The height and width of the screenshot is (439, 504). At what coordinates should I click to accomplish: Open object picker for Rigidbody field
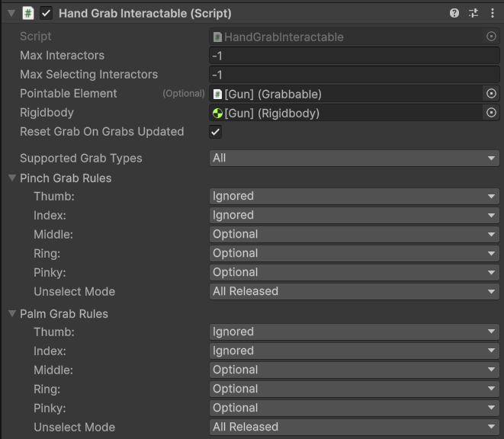(x=491, y=113)
